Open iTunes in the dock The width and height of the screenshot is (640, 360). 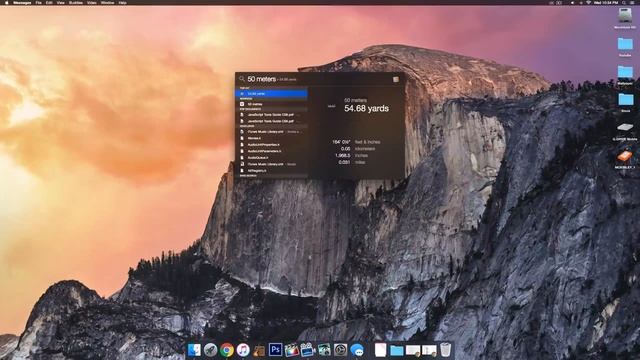point(243,350)
